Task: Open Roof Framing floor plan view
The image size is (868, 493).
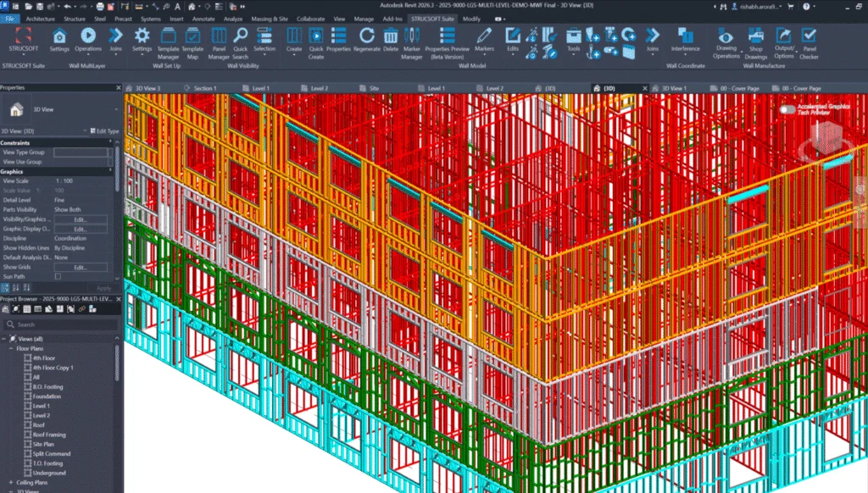Action: pyautogui.click(x=53, y=435)
